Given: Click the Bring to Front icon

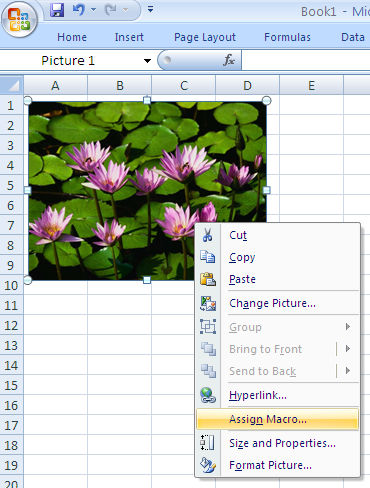Looking at the screenshot, I should click(208, 349).
